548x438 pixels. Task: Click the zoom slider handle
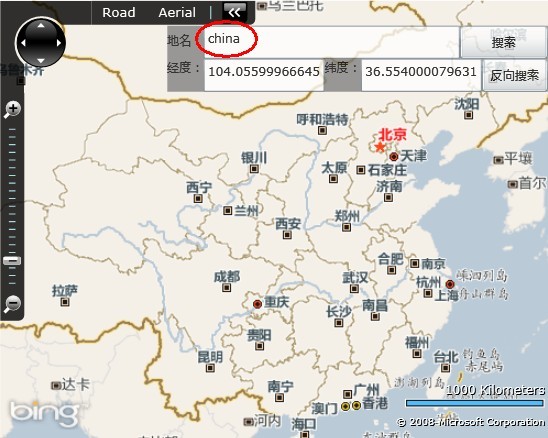(x=12, y=261)
